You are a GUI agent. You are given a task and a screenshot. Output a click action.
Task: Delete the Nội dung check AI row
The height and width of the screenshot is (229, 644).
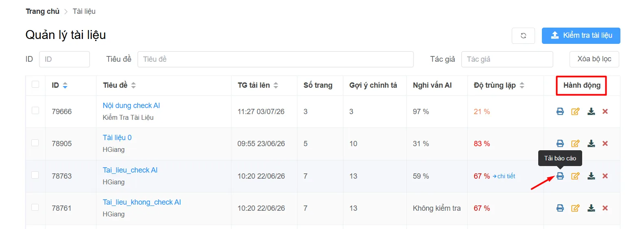[x=605, y=111]
